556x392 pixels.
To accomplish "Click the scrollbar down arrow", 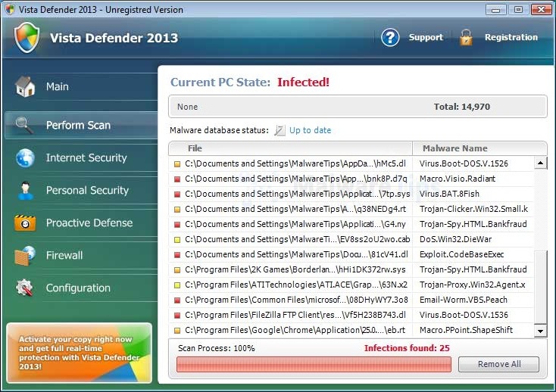I will pyautogui.click(x=540, y=331).
